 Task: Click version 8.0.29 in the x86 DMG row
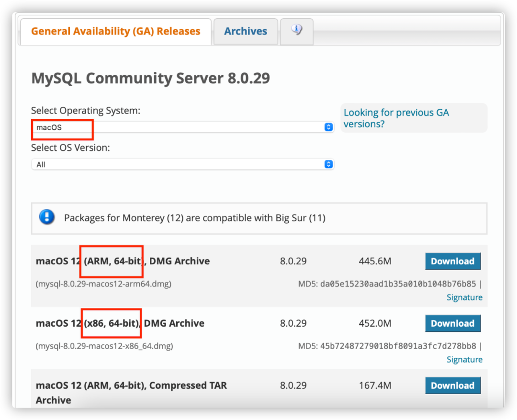(293, 323)
